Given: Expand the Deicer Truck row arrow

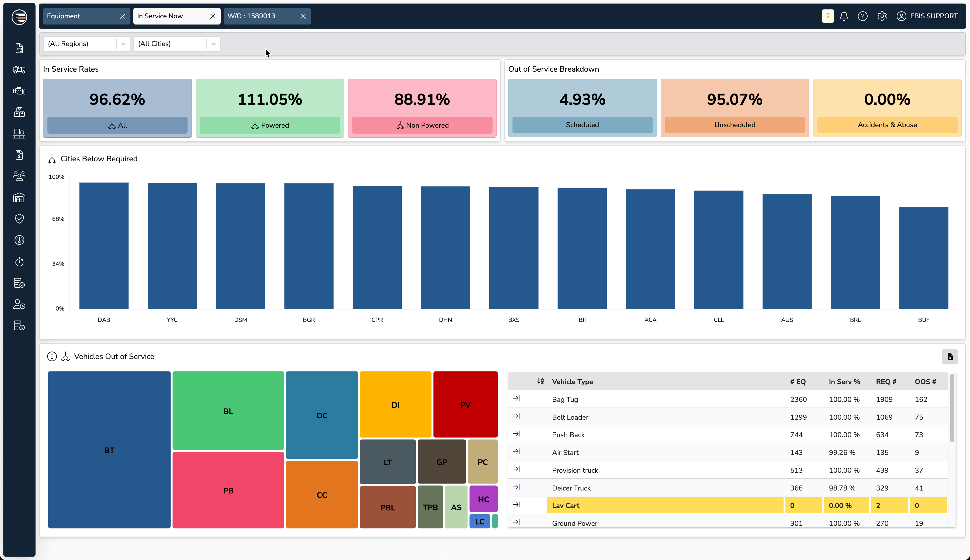Looking at the screenshot, I should (x=517, y=487).
